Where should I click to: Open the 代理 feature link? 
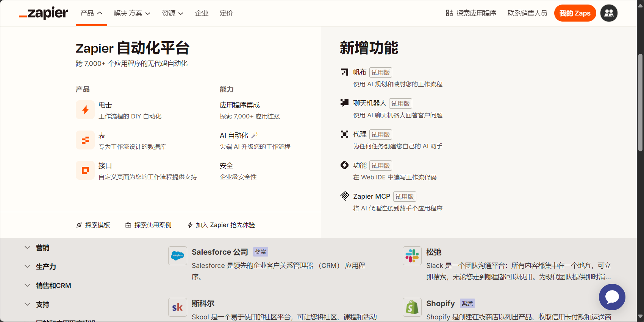360,134
